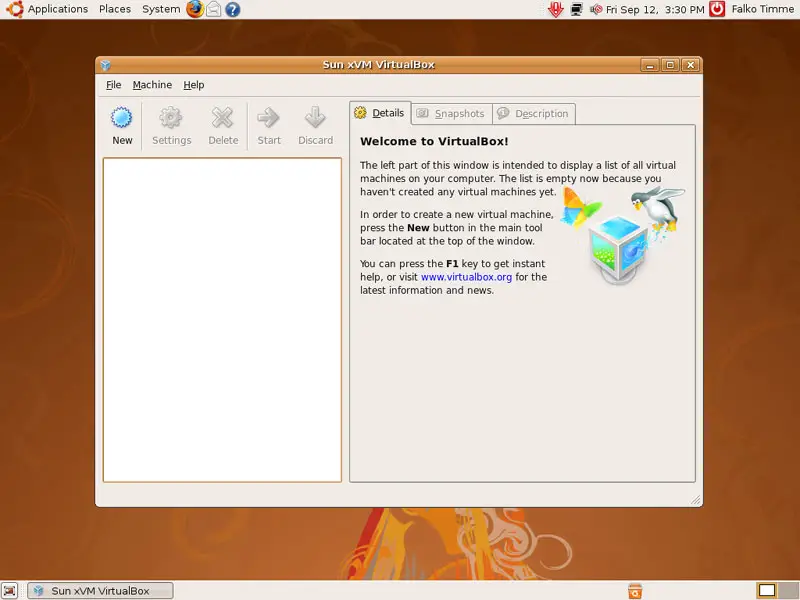Open the blue Help question-mark icon

pos(233,10)
